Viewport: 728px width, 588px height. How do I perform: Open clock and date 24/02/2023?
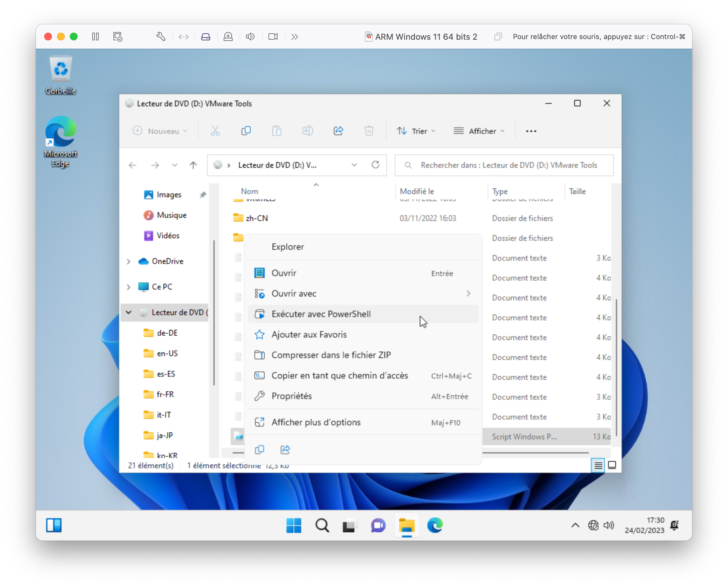click(644, 526)
